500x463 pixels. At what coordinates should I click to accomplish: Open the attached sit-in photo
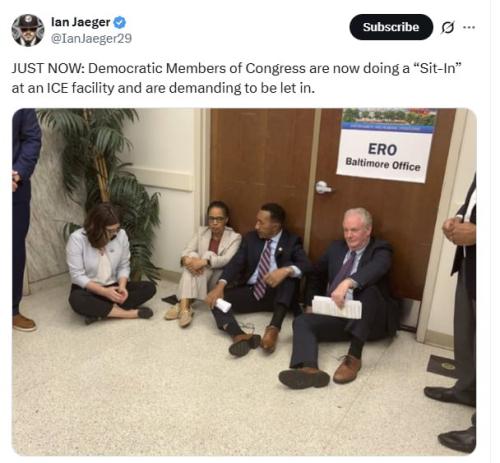244,282
